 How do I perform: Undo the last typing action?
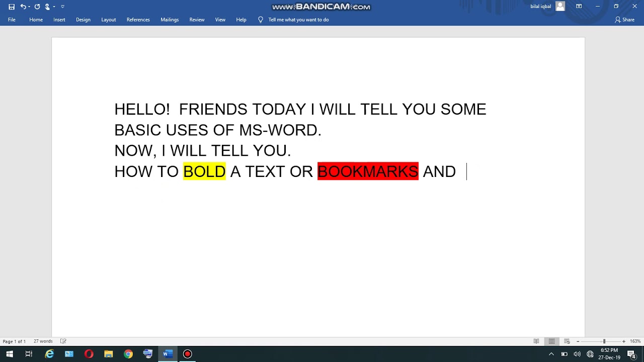coord(23,7)
